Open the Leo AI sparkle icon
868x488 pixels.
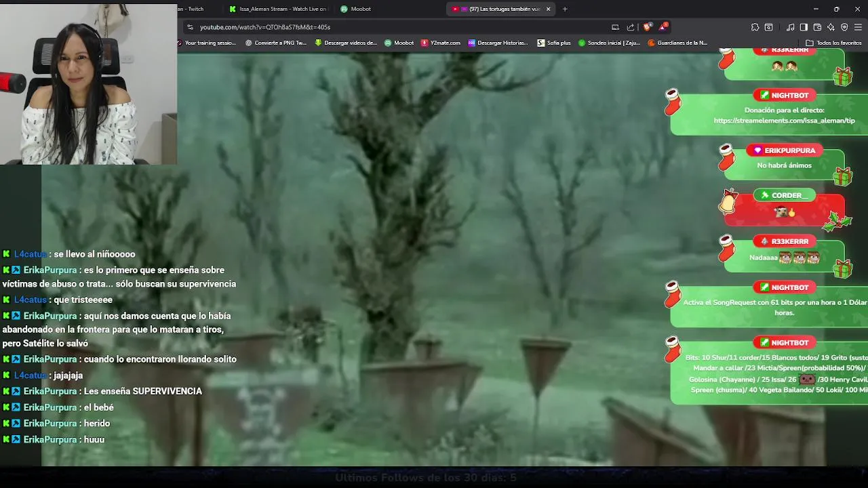[x=831, y=27]
